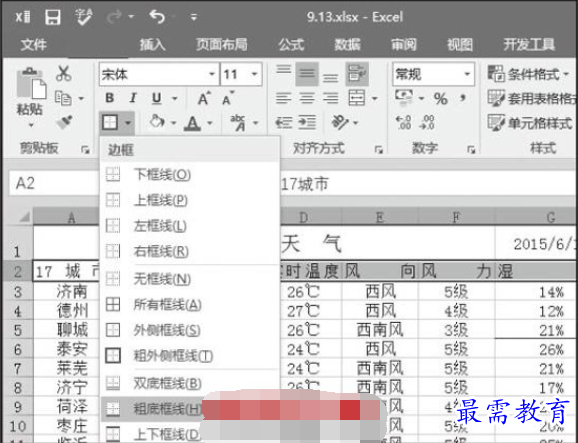Screen dimensions: 578x443
Task: Apply comma thousands separator style
Action: (463, 98)
